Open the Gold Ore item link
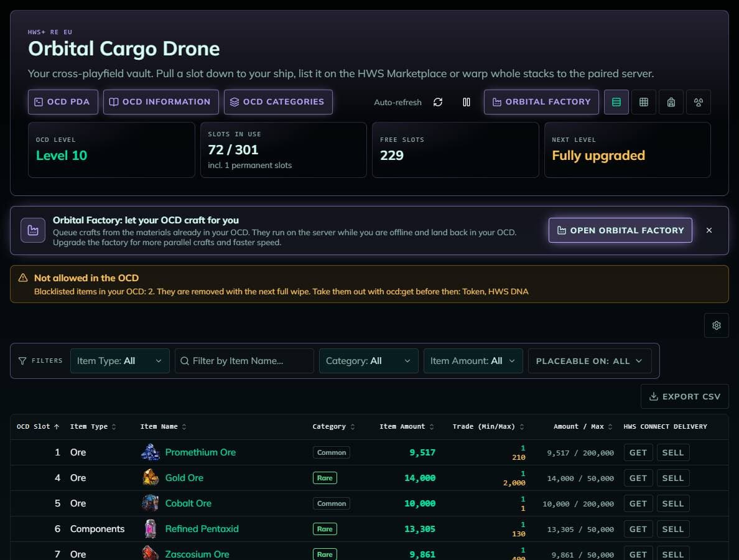 [184, 478]
